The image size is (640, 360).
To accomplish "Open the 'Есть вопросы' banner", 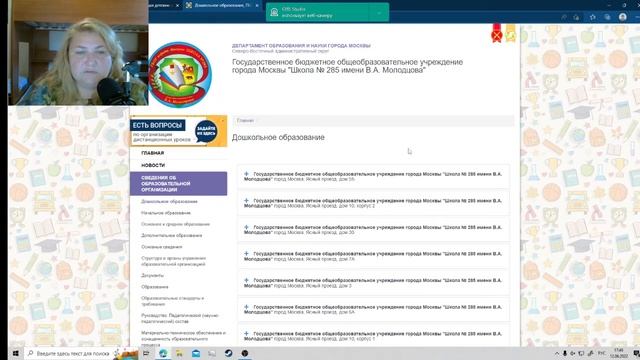I will [178, 131].
